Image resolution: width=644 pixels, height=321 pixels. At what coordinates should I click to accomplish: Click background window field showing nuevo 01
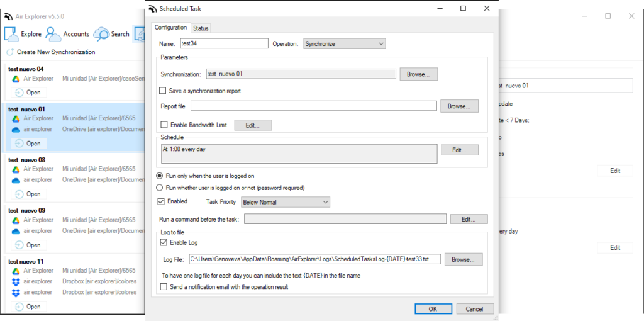pos(565,86)
